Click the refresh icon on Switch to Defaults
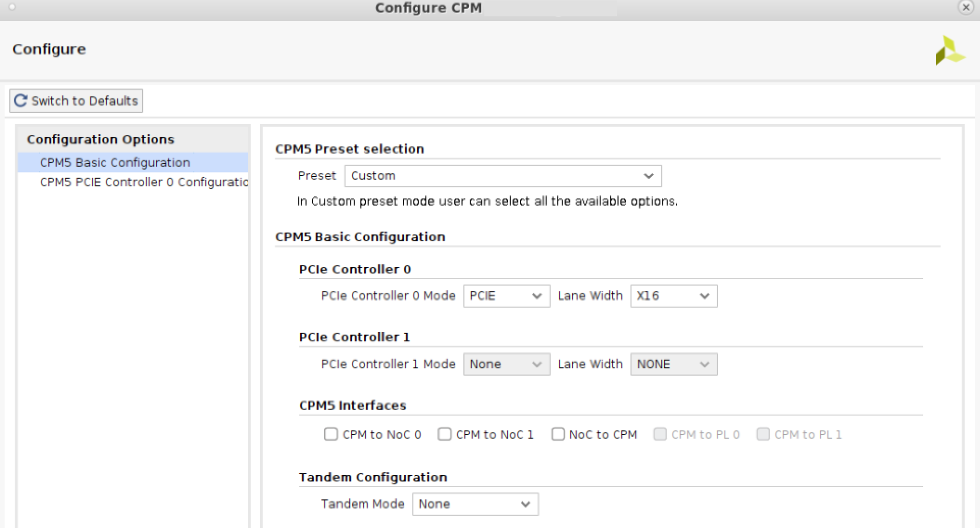 click(x=20, y=100)
